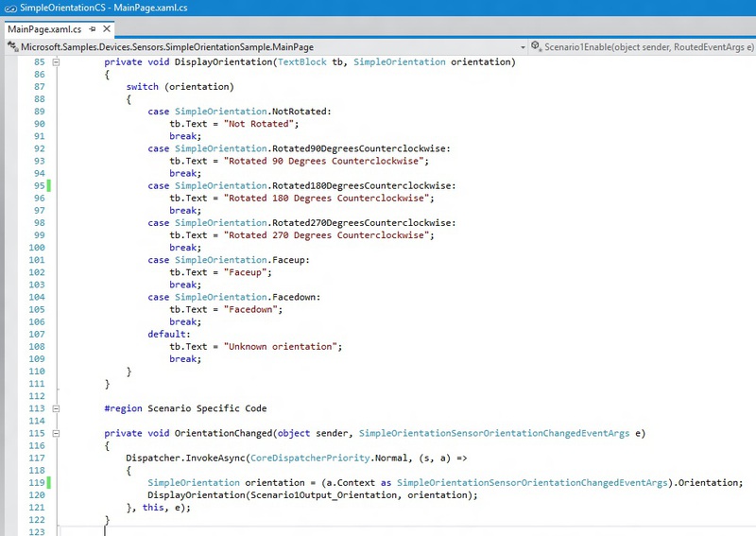Click the break statement on line 109
756x536 pixels.
coord(185,359)
